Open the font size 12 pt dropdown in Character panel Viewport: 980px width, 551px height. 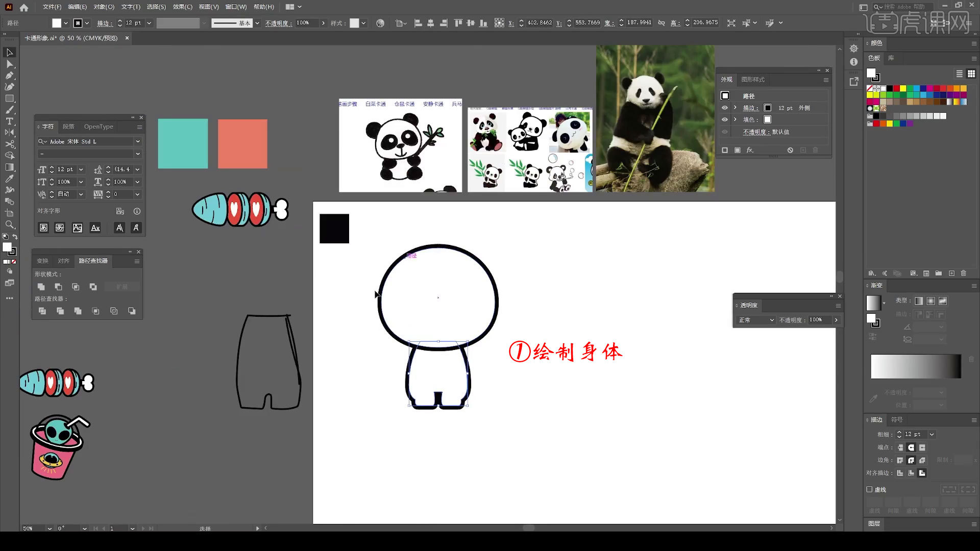[81, 169]
